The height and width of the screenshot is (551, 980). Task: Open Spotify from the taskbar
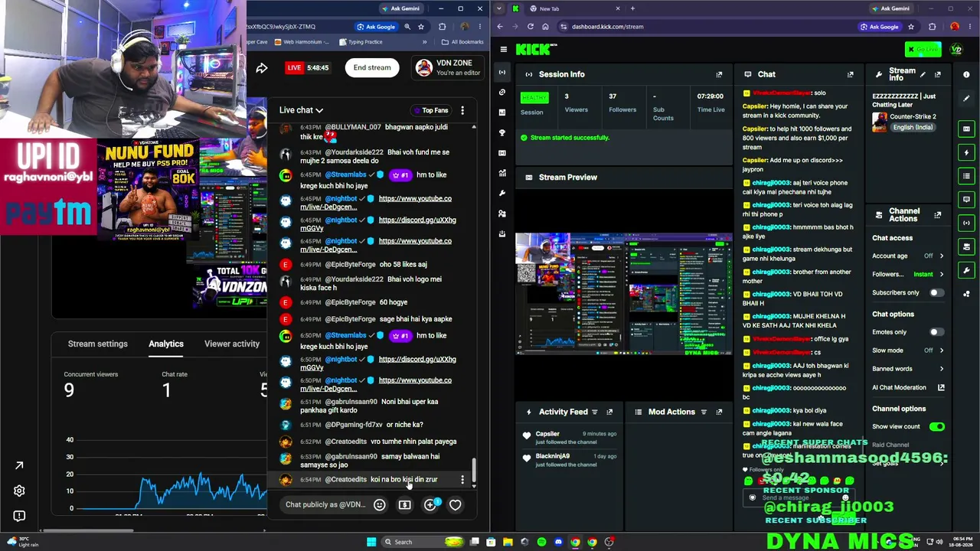pos(541,542)
